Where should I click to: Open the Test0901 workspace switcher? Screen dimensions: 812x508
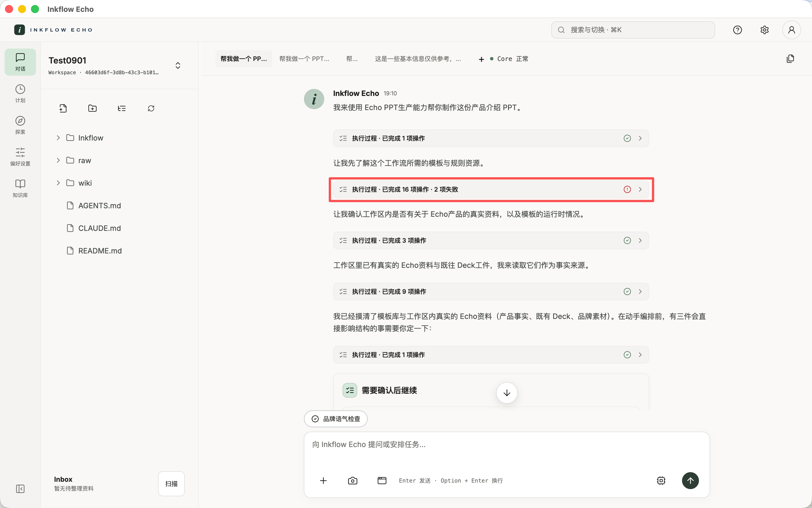[178, 65]
